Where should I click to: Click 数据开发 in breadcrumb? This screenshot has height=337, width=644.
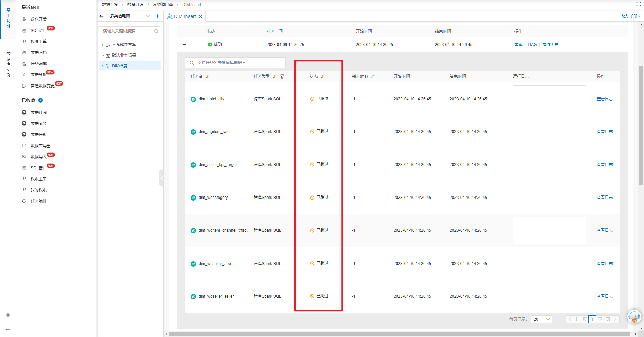coord(110,5)
